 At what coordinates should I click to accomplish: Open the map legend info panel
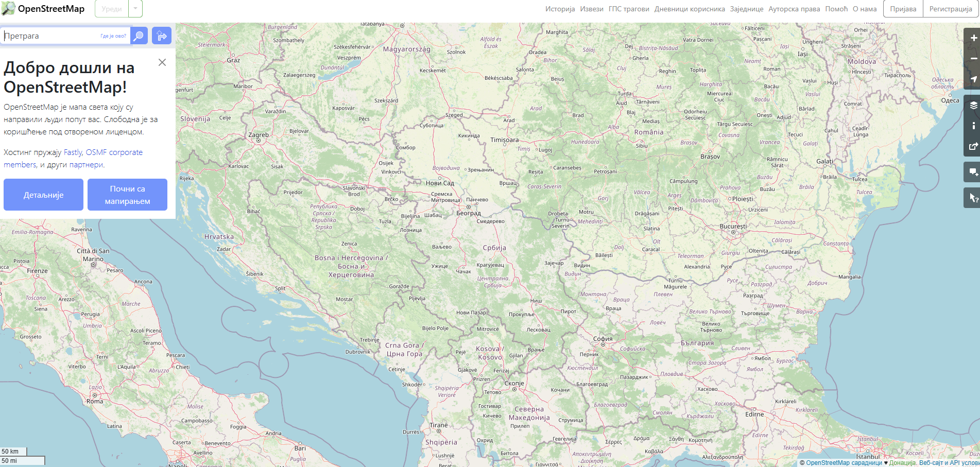coord(973,126)
